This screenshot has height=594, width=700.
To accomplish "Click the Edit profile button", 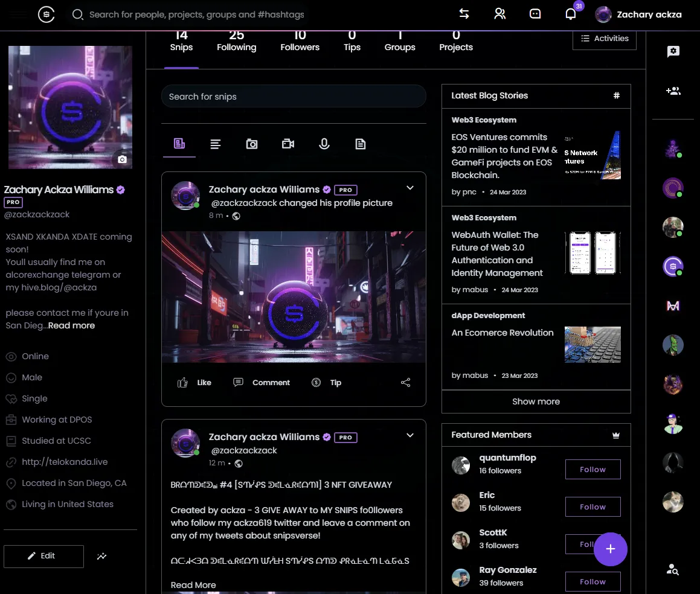I will click(43, 556).
